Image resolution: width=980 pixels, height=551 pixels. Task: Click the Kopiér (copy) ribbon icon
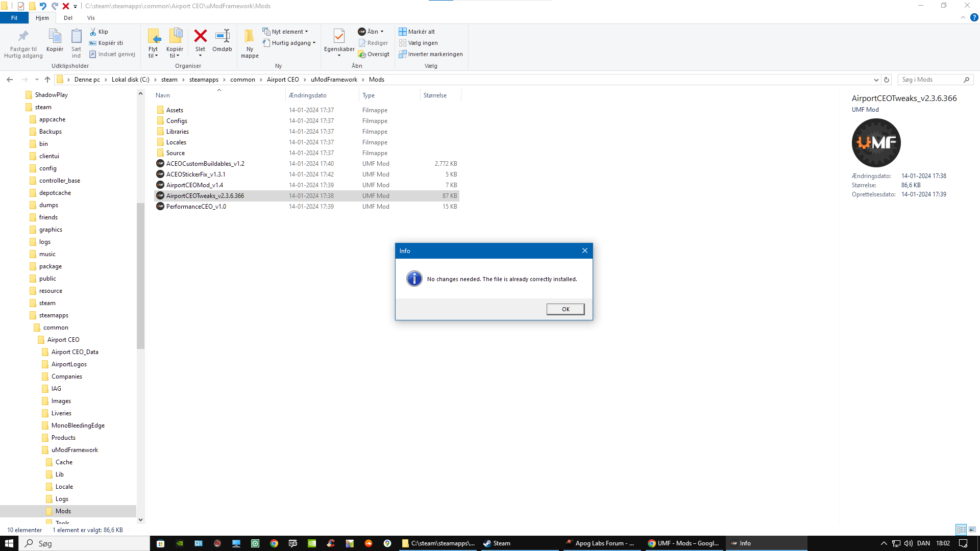tap(55, 36)
